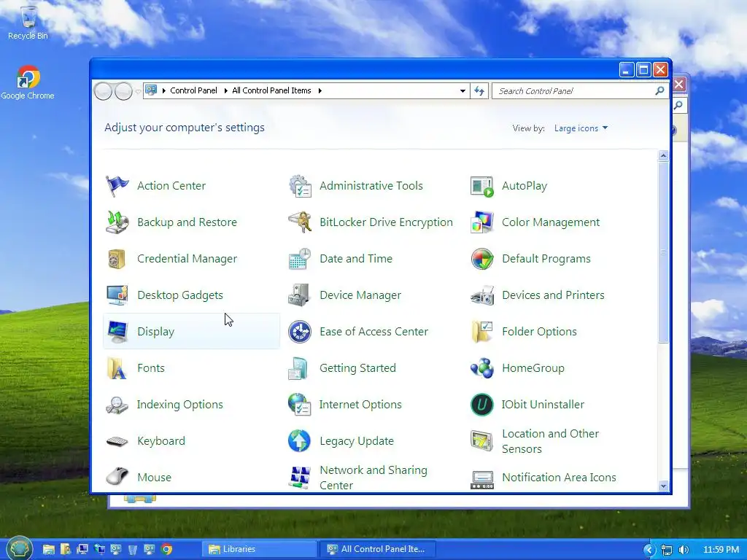Open Default Programs icon

[482, 259]
